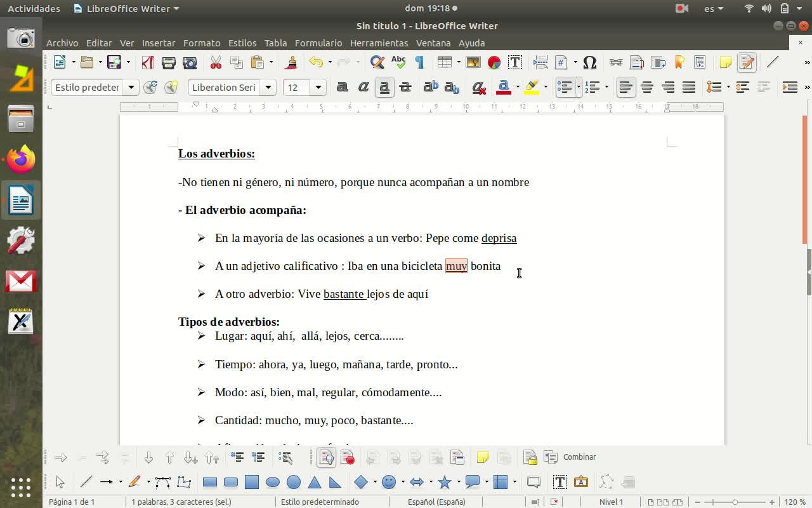812x508 pixels.
Task: Open the font size dropdown
Action: click(x=318, y=88)
